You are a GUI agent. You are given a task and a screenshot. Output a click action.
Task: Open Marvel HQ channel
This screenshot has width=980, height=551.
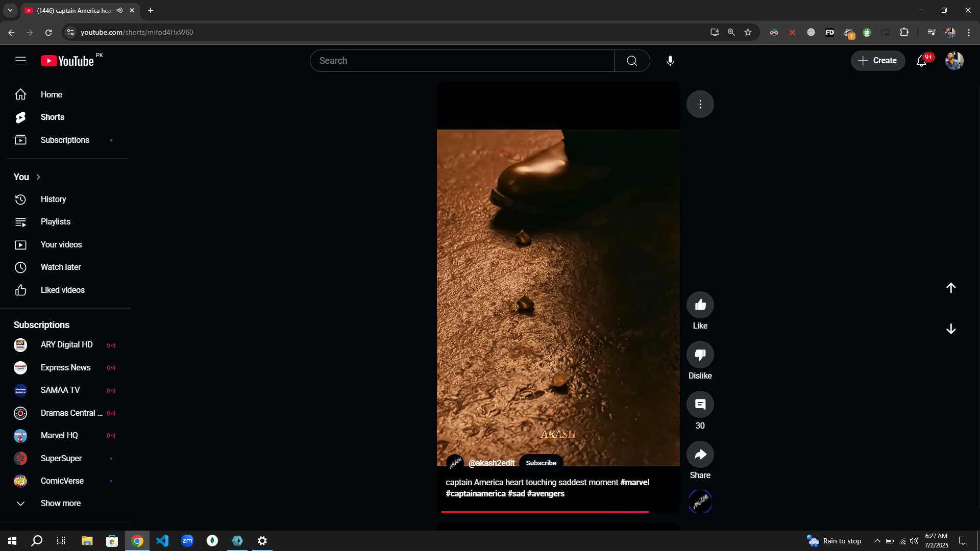tap(65, 436)
